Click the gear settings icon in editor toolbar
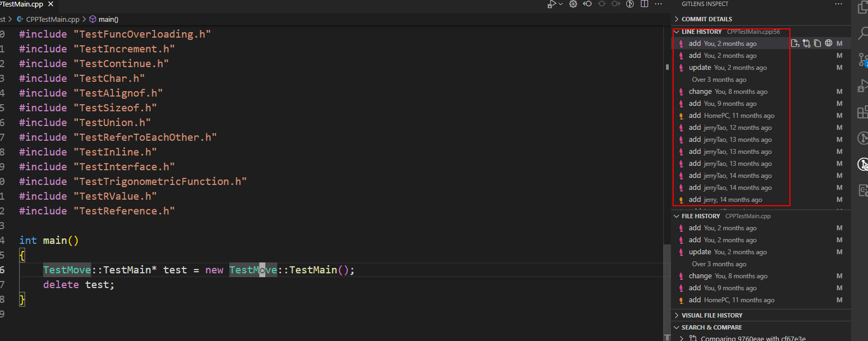Screen dimensions: 868x341 pyautogui.click(x=573, y=4)
